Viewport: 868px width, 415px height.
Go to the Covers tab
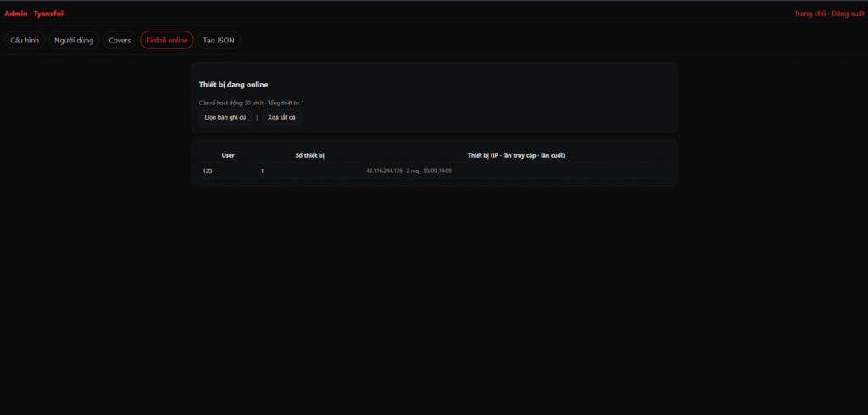pos(120,40)
